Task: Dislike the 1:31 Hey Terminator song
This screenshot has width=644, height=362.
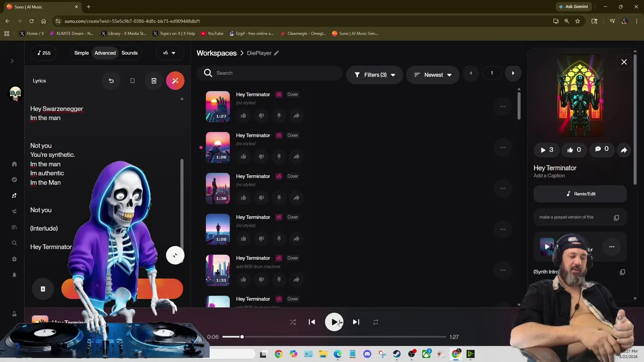Action: coord(261,280)
